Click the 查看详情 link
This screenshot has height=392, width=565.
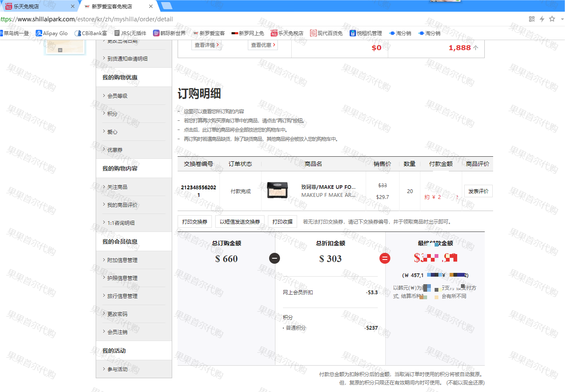pyautogui.click(x=207, y=45)
